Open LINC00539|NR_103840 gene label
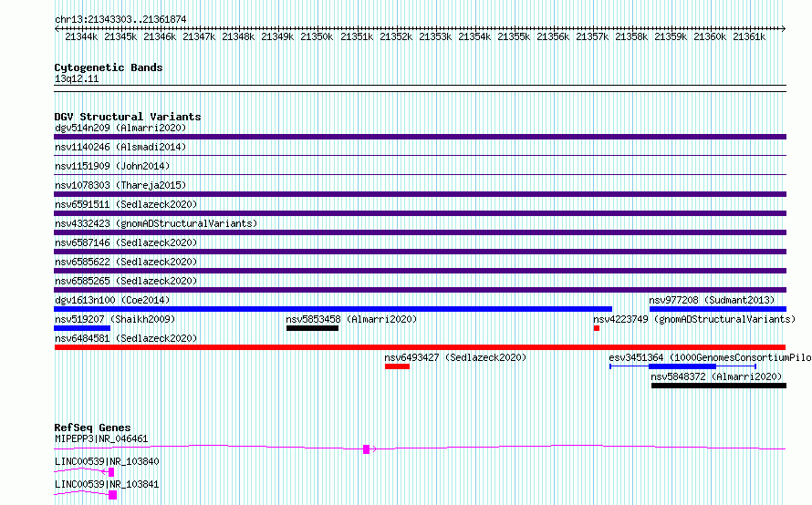The image size is (812, 505). (x=107, y=461)
